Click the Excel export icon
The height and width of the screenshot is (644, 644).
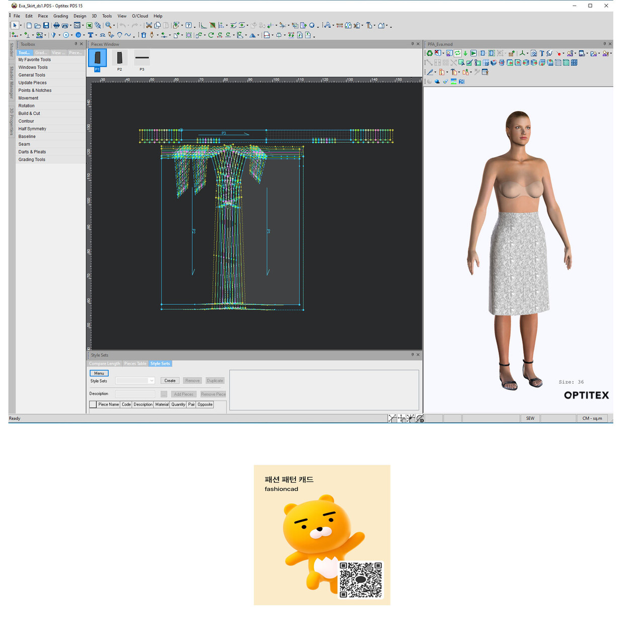click(89, 25)
